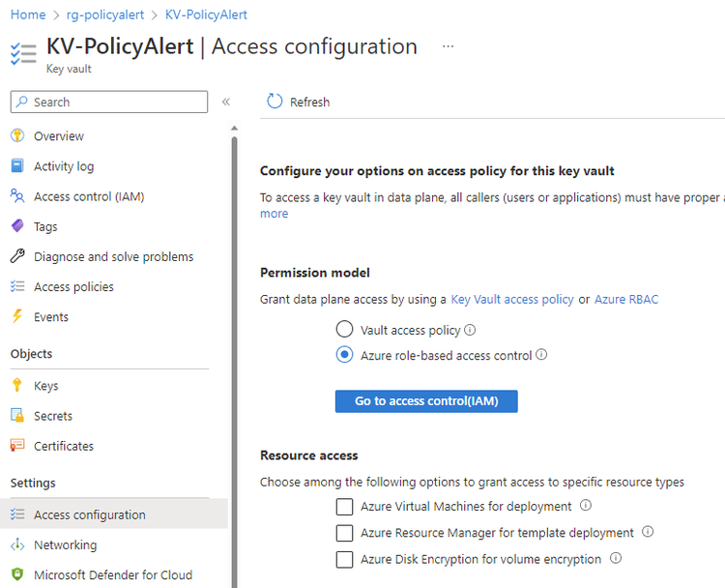Click info icon beside Vault access policy
Image resolution: width=725 pixels, height=588 pixels.
(x=470, y=330)
